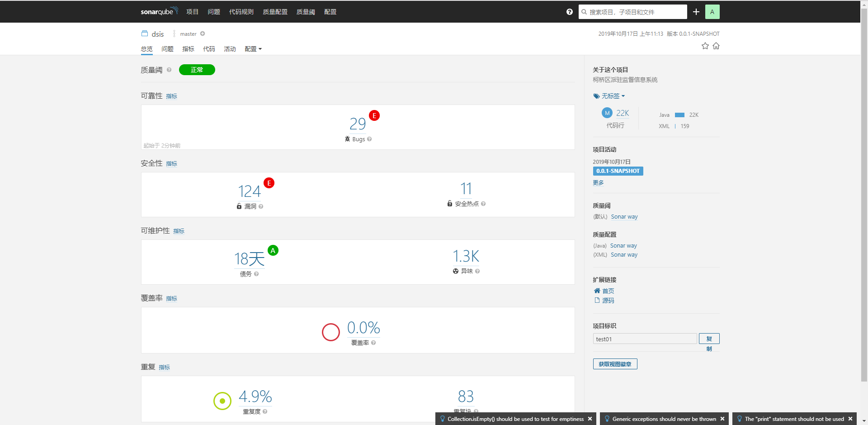Switch to the 活动 project tab
Image resolution: width=868 pixels, height=425 pixels.
(x=230, y=49)
